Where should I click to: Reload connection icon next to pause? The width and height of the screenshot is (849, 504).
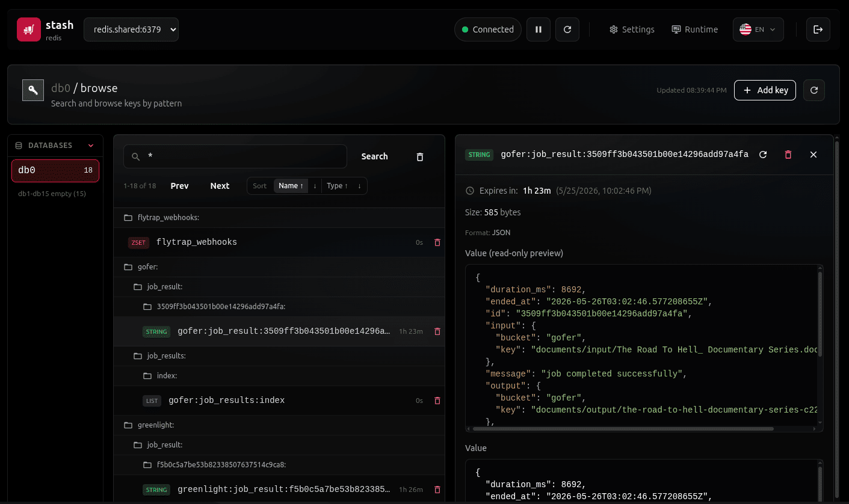click(x=567, y=29)
